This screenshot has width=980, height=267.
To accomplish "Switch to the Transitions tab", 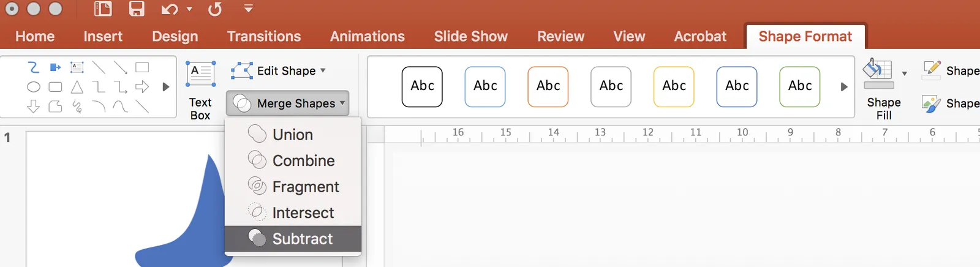I will [x=264, y=36].
